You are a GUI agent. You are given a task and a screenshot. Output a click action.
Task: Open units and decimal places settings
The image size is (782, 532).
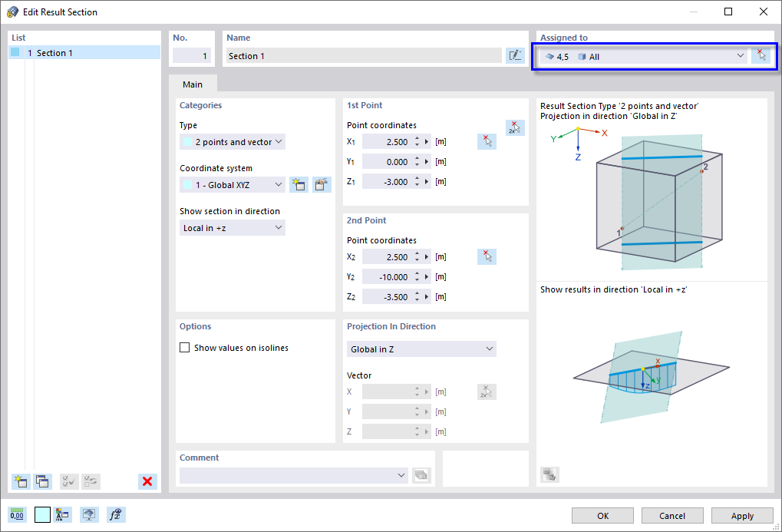click(x=16, y=514)
